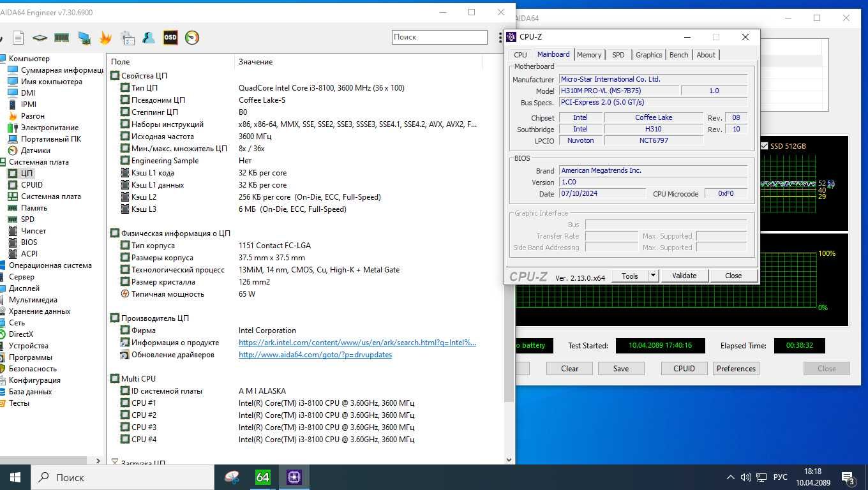Image resolution: width=868 pixels, height=490 pixels.
Task: Switch to the Memory tab in CPU-Z
Action: point(589,55)
